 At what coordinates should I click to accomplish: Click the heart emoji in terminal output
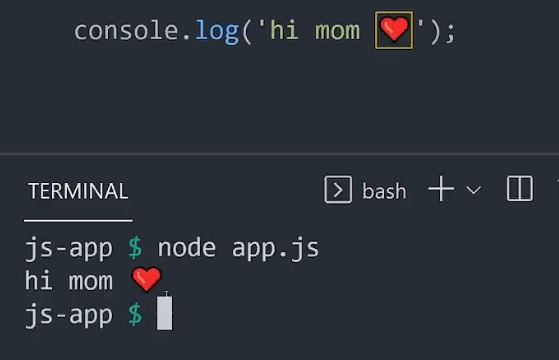tap(146, 279)
